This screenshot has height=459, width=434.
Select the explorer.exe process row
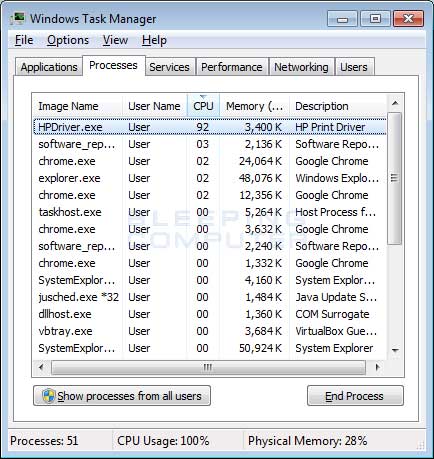click(x=210, y=178)
